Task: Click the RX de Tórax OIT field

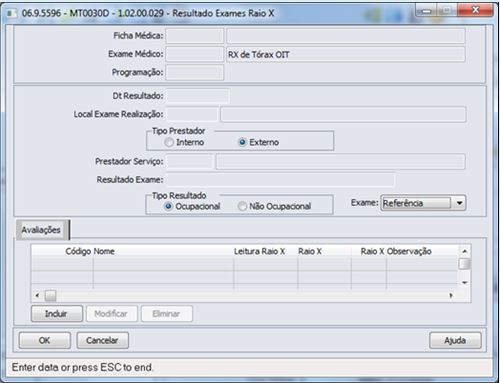Action: [x=346, y=54]
